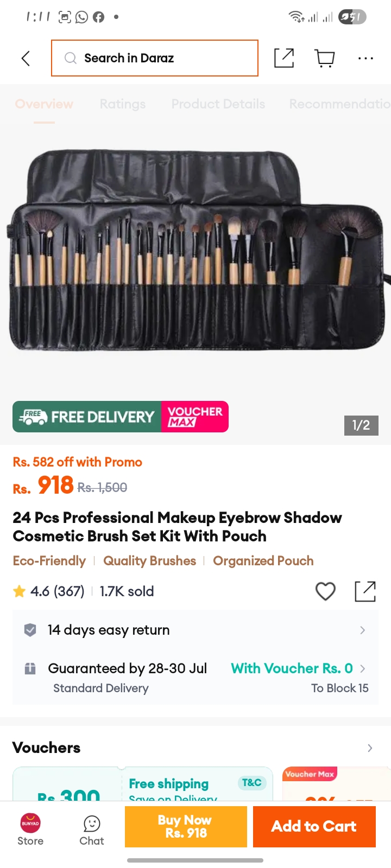Screen dimensions: 391x868
Task: Open the T&C link on free shipping voucher
Action: tap(252, 782)
